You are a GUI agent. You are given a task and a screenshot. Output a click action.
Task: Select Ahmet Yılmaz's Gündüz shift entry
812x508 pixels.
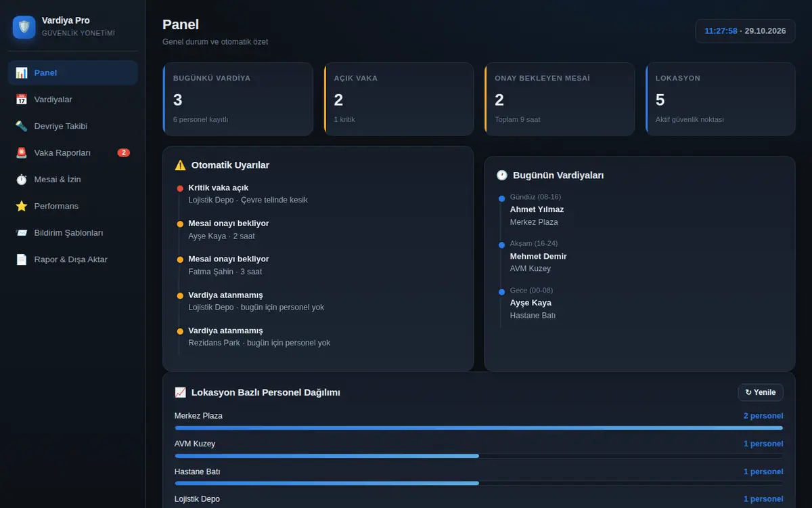(x=639, y=210)
